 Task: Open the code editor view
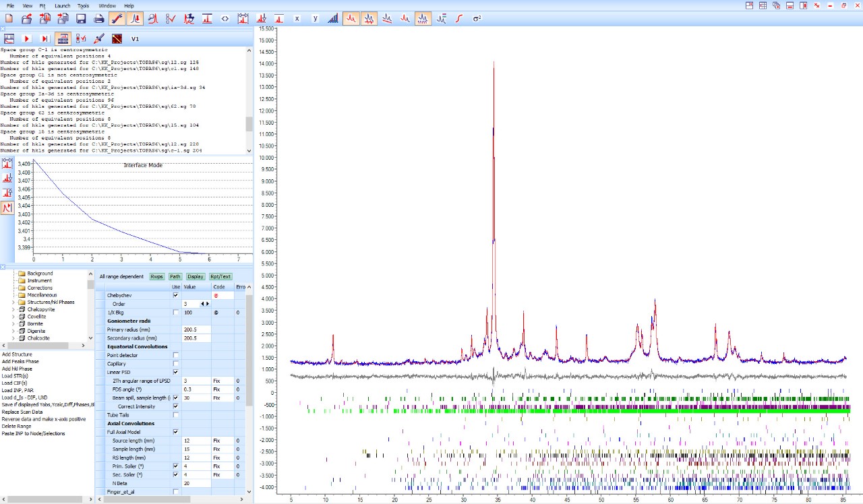225,18
